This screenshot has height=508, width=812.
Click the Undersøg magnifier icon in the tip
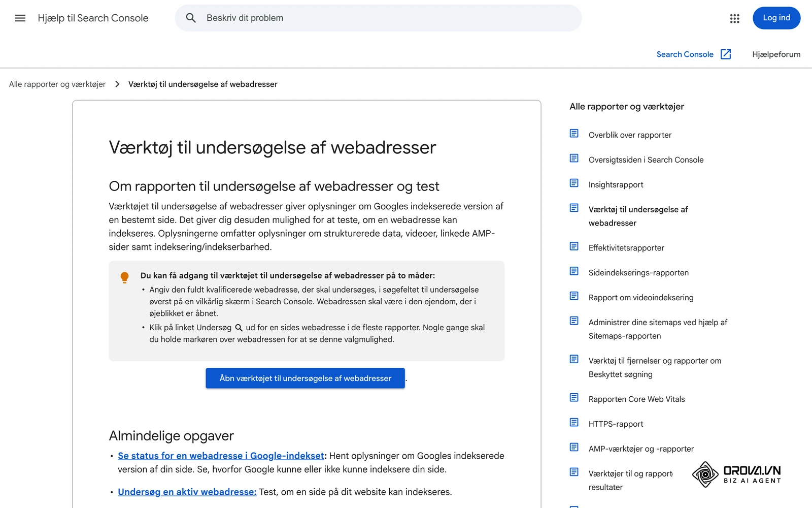pos(239,328)
